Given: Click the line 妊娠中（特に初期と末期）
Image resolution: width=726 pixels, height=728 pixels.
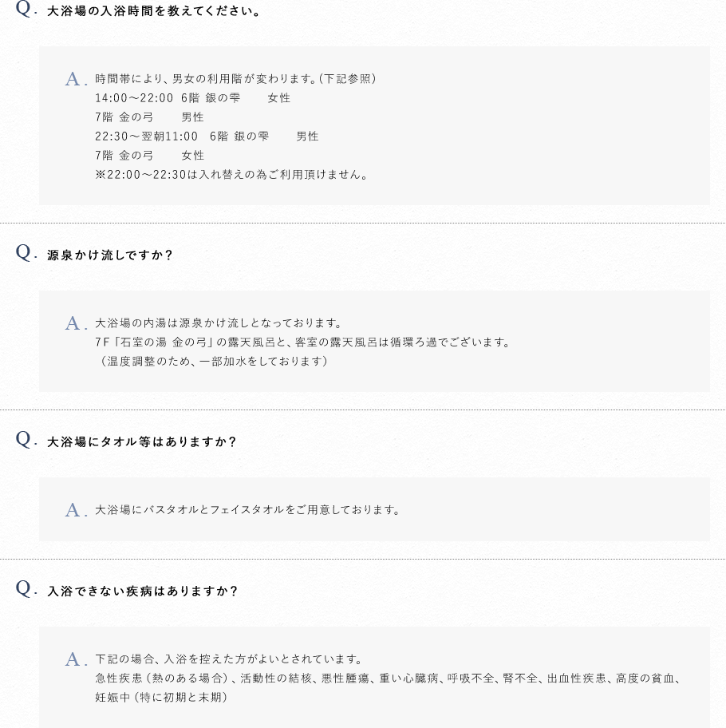Looking at the screenshot, I should pos(161,698).
